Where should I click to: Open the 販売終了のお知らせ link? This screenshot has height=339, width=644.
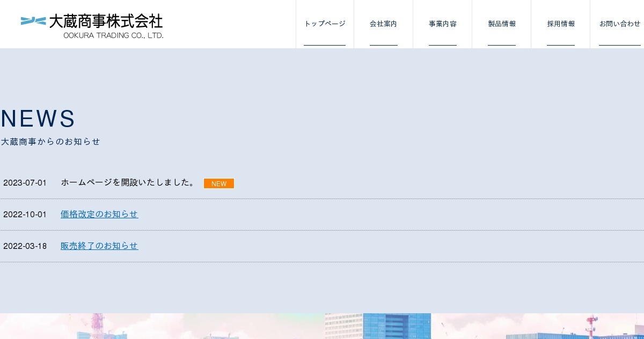[99, 246]
